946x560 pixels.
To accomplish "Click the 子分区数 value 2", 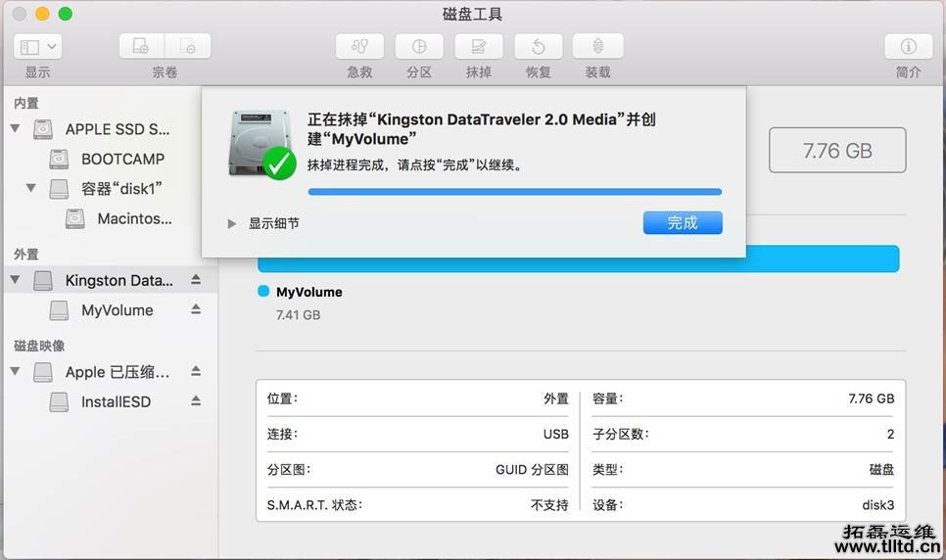I will click(890, 434).
